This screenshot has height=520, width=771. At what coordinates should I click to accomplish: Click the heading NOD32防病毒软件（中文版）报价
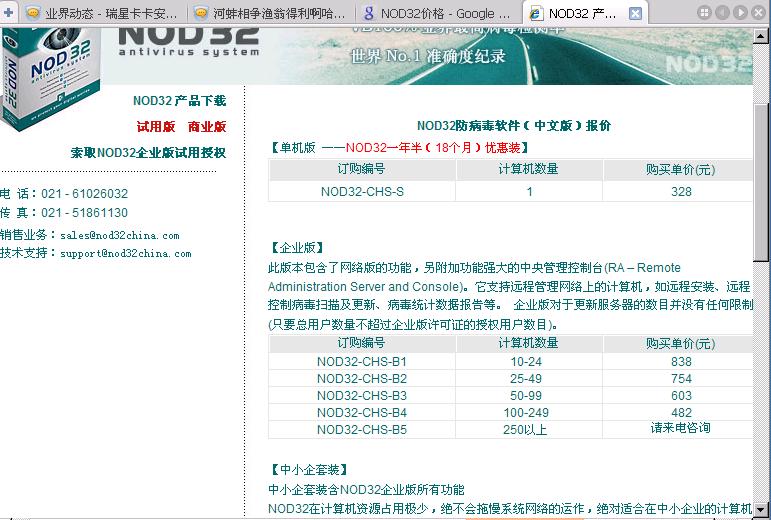click(x=514, y=126)
